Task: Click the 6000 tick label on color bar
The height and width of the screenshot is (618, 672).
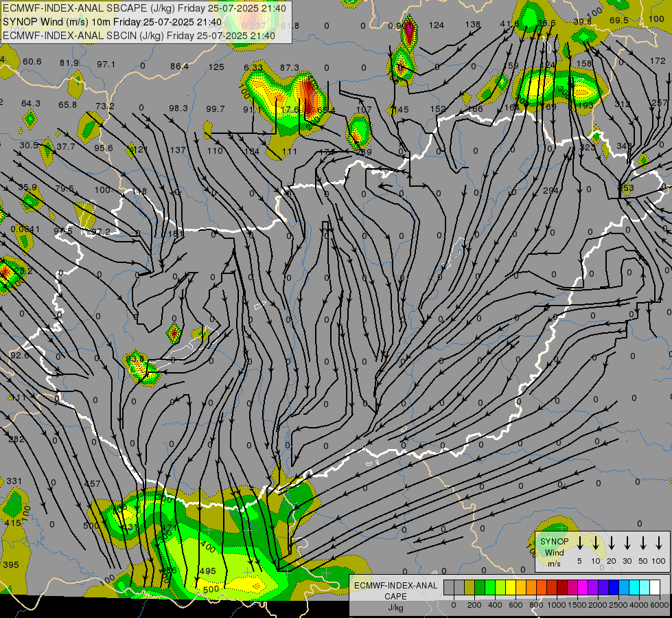Action: pos(659,605)
